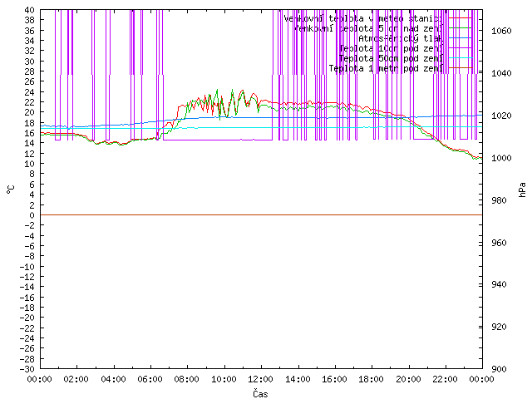The width and height of the screenshot is (532, 399).
Task: Click the 'Čas' time axis title
Action: tap(260, 393)
